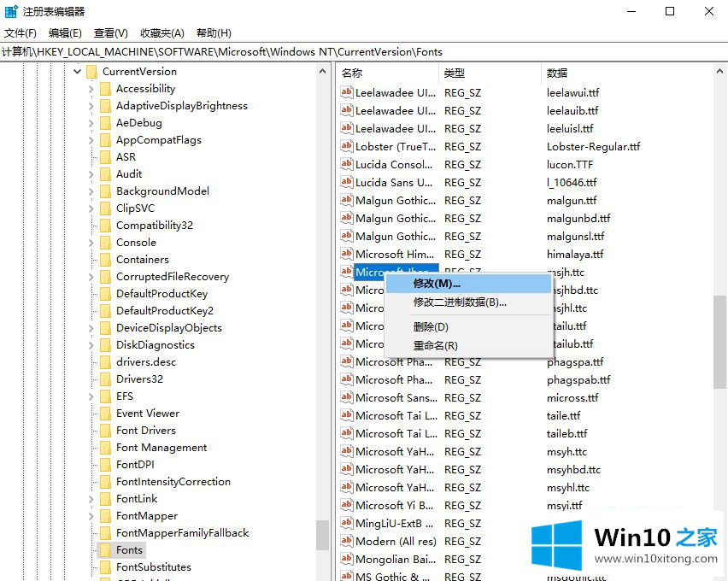
Task: Click the values pane vertical scrollbar thumb
Action: [720, 342]
